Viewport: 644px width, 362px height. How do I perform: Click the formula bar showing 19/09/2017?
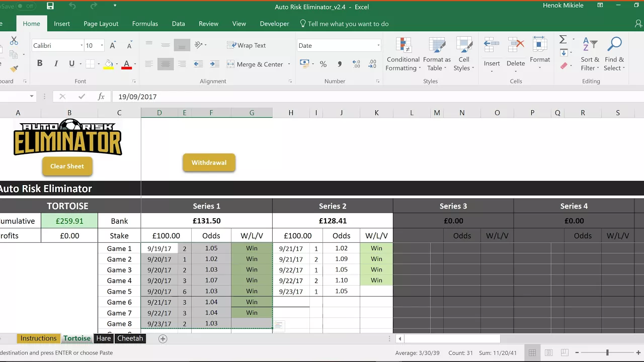[377, 97]
